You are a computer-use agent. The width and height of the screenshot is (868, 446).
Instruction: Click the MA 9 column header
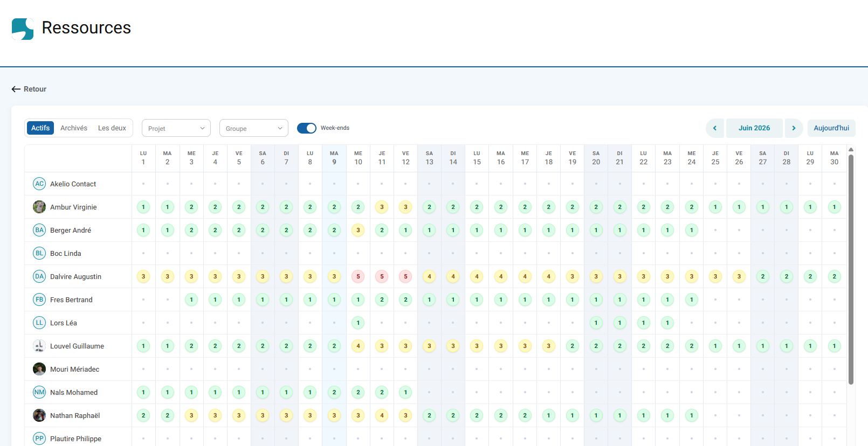pyautogui.click(x=334, y=158)
